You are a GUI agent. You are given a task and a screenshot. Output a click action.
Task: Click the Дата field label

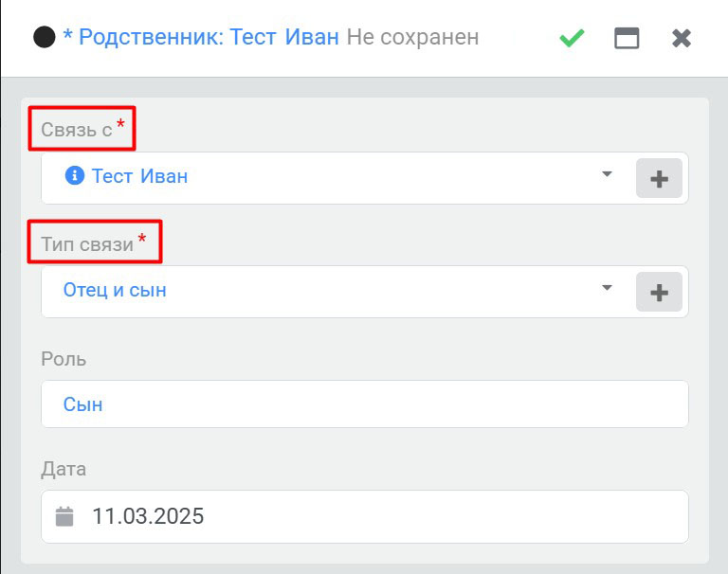pyautogui.click(x=64, y=469)
